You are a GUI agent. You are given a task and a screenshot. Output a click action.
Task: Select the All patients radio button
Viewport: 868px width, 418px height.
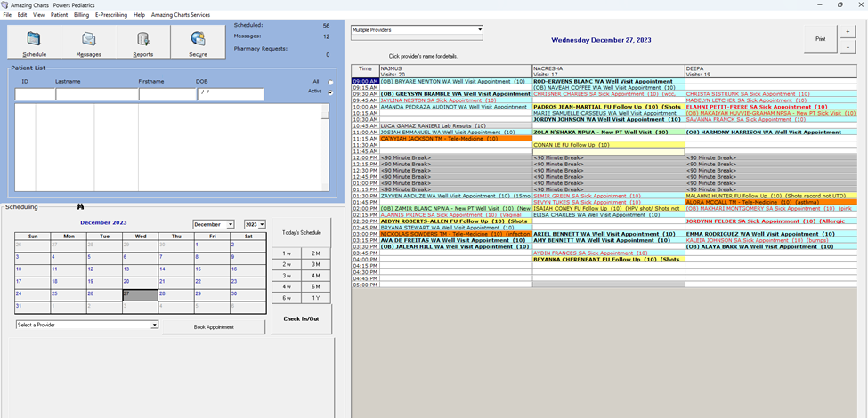pos(331,83)
